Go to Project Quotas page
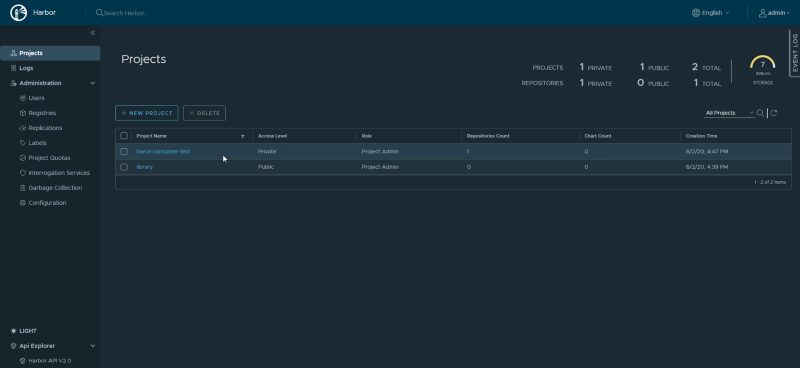 point(49,158)
